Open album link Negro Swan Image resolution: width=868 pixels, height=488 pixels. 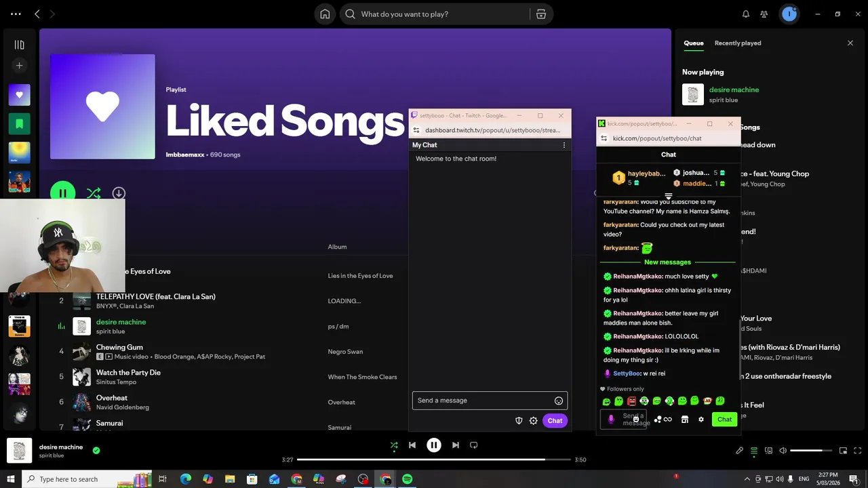(x=346, y=352)
